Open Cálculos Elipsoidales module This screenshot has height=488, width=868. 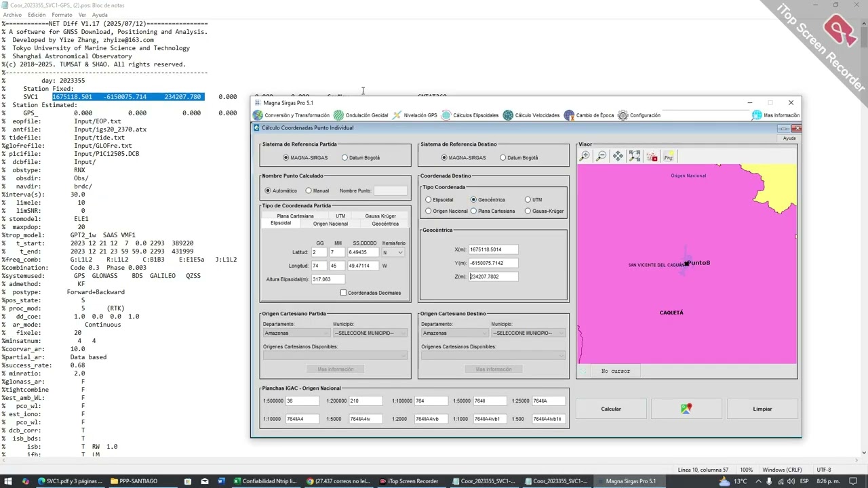click(x=470, y=115)
